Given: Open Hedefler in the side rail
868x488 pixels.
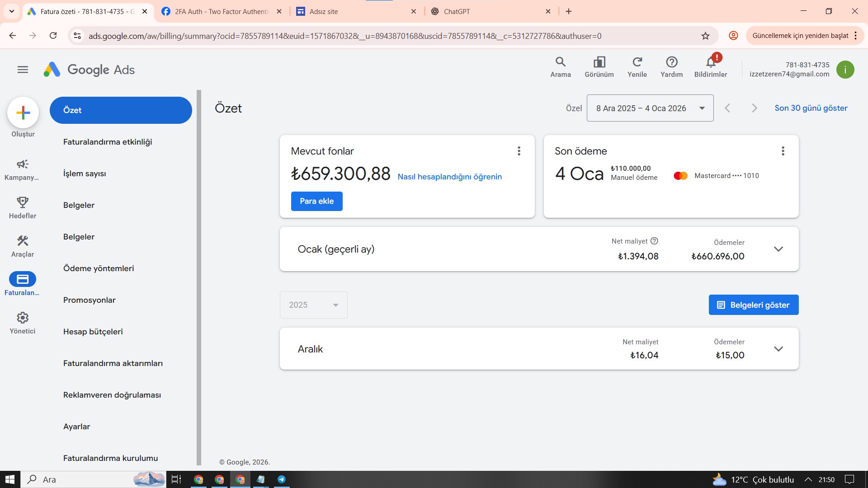Looking at the screenshot, I should point(22,208).
